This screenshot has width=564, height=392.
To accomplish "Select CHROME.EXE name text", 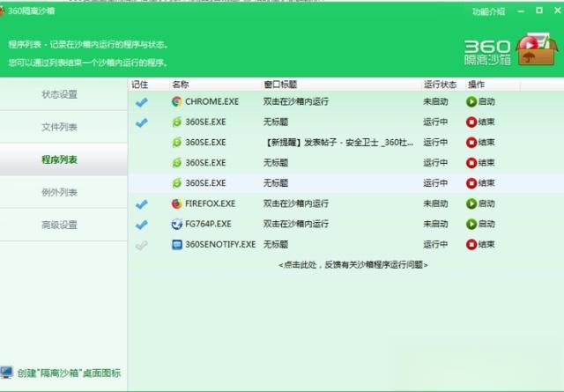I will [211, 102].
